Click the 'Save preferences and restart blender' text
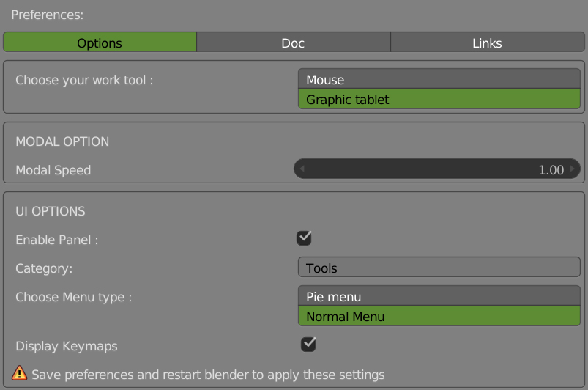 pos(208,375)
